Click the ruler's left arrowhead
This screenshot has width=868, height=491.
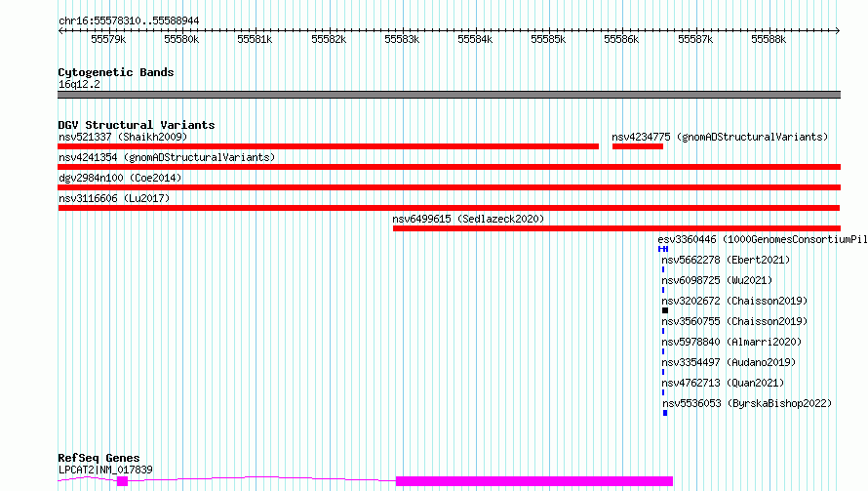point(60,31)
